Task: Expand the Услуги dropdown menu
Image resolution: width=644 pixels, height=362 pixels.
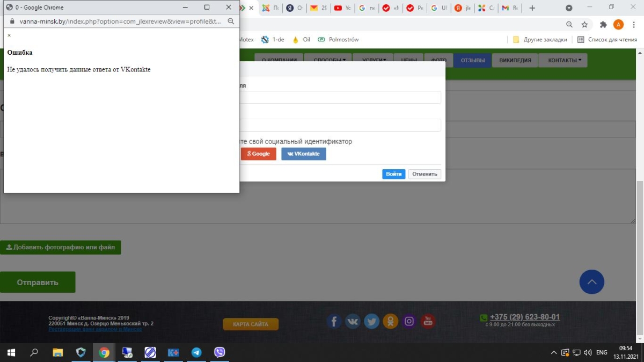Action: coord(374,60)
